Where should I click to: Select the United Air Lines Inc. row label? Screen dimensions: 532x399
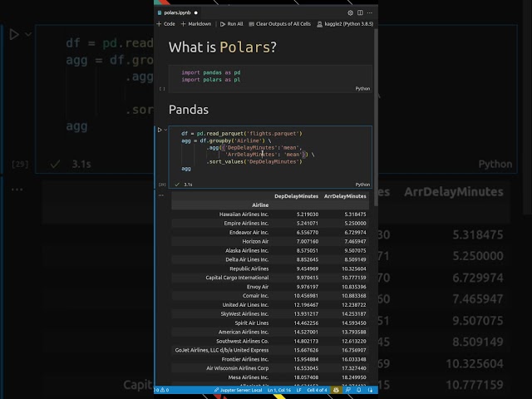245,305
